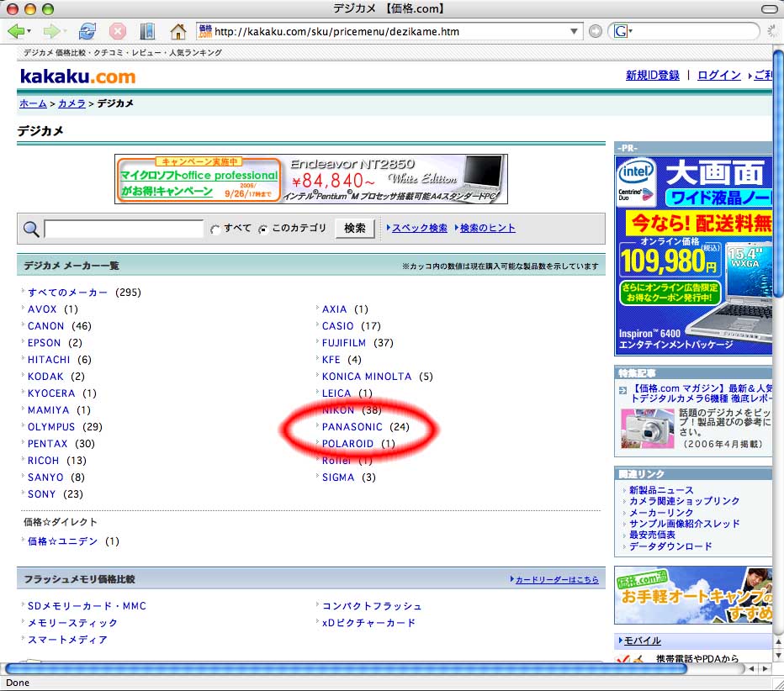Open the EPSON maker link
This screenshot has width=784, height=691.
(44, 343)
